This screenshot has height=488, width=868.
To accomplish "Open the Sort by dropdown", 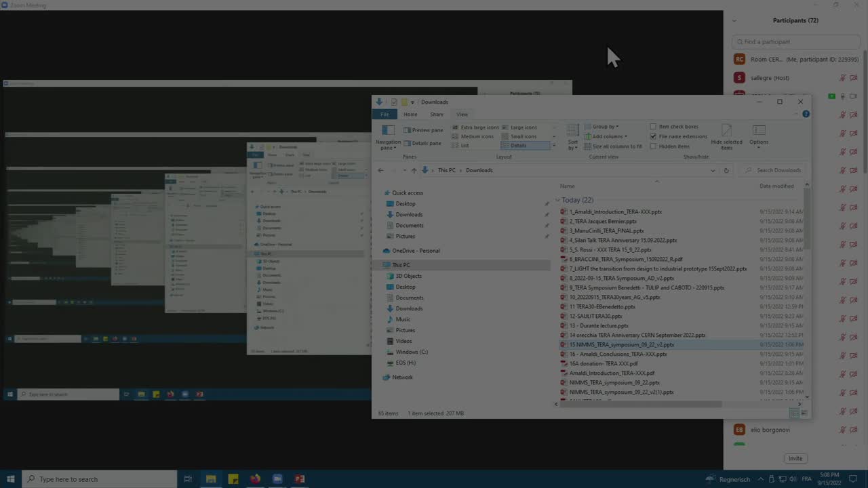I will (x=573, y=137).
